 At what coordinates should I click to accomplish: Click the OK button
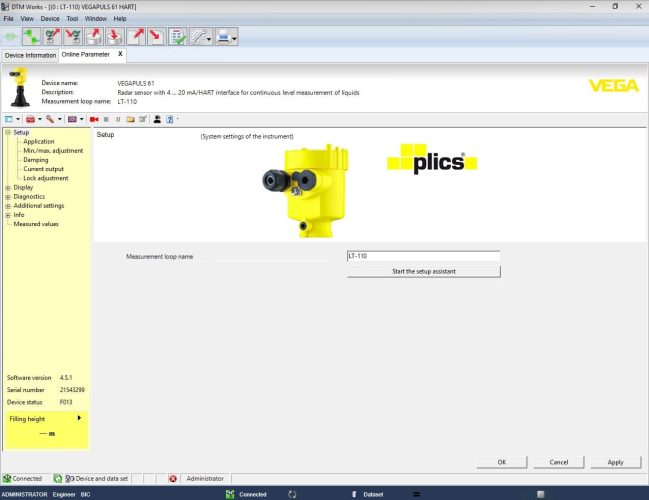pyautogui.click(x=502, y=462)
